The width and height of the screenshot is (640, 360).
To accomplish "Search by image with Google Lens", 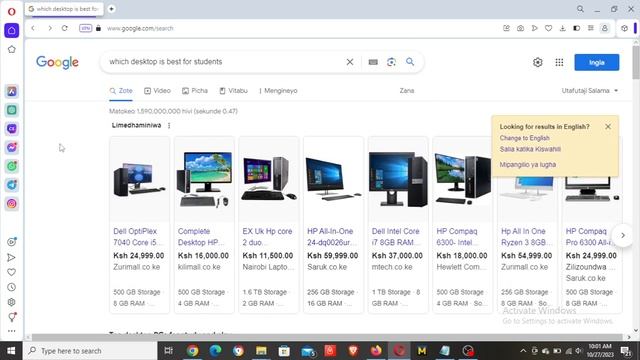I will click(391, 62).
